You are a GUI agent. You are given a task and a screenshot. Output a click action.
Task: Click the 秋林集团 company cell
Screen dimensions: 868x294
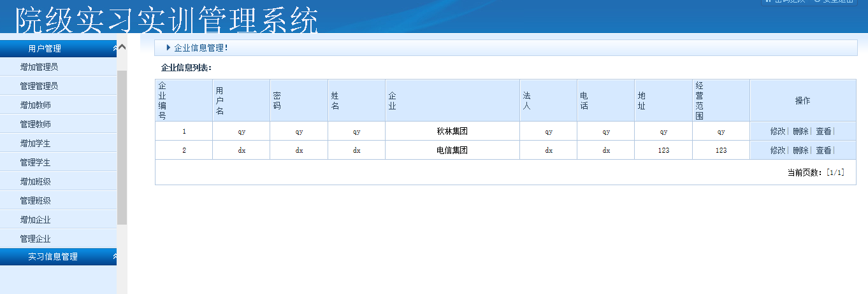[x=452, y=131]
